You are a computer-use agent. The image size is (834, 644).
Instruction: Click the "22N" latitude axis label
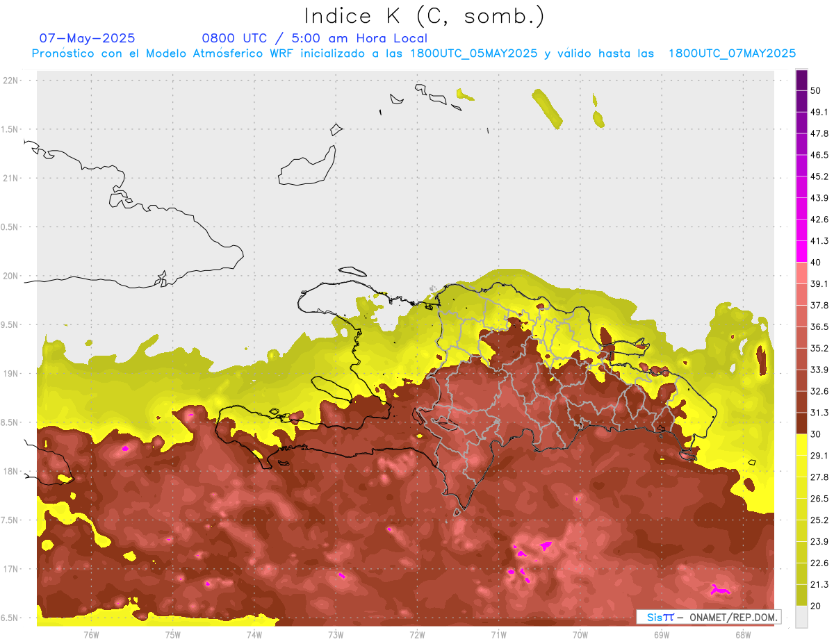tap(10, 81)
